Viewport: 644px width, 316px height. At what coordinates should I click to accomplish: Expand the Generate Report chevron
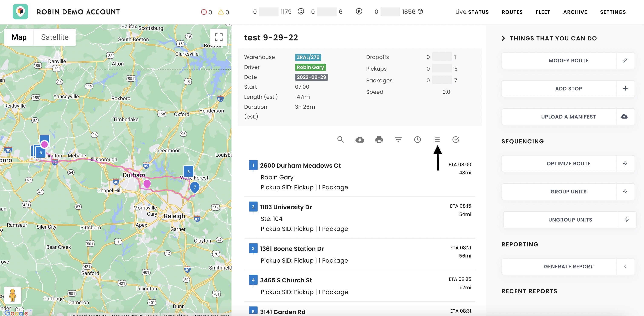point(625,266)
